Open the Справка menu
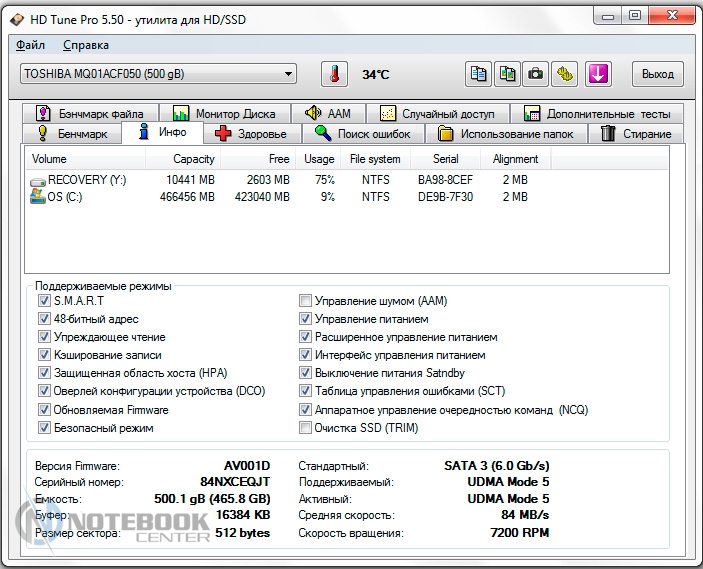 coord(86,45)
